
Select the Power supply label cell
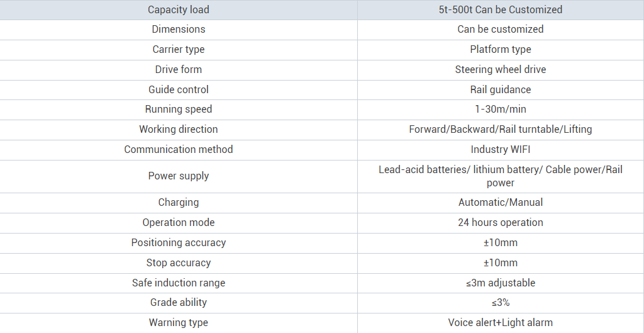click(x=179, y=176)
